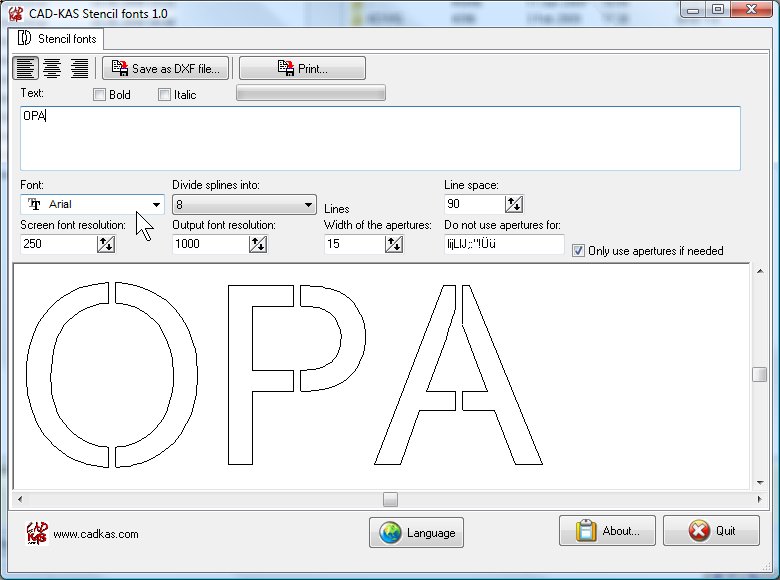Click the Width of the apertures field

(352, 244)
